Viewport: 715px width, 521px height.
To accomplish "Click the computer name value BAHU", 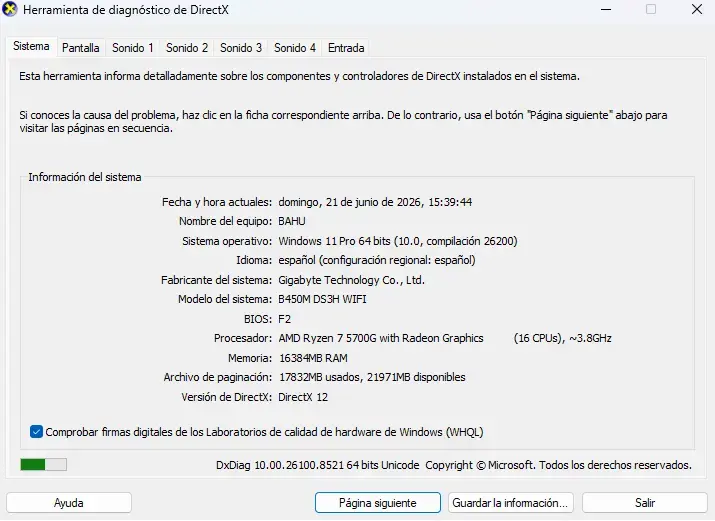I will click(x=292, y=221).
